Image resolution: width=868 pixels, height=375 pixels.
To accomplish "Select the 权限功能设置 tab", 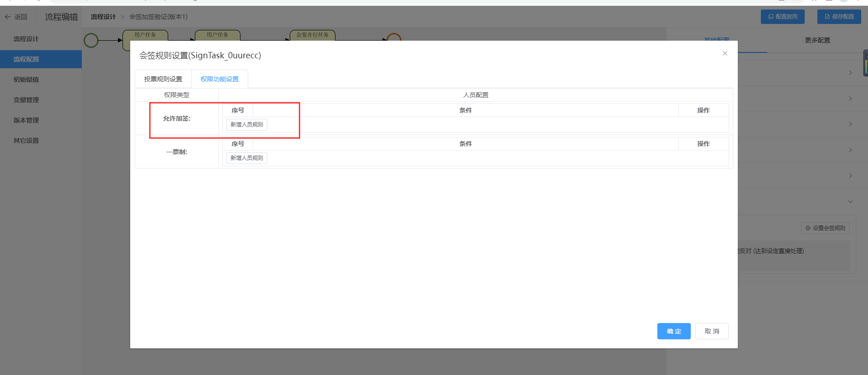I will coord(220,79).
